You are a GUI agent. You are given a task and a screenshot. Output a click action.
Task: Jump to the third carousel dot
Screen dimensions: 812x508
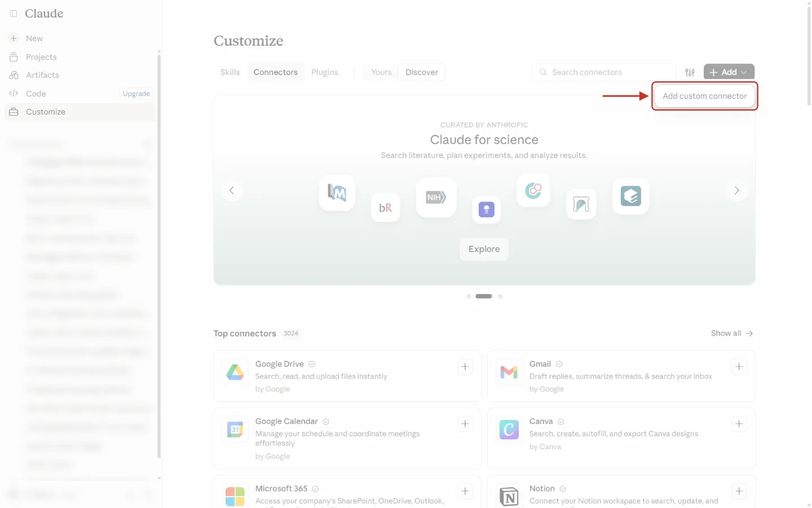coord(500,296)
